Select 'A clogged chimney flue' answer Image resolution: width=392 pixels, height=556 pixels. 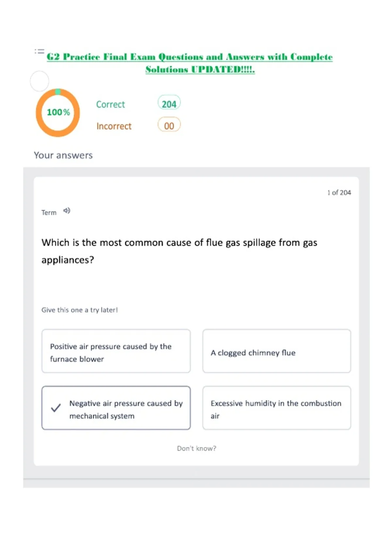(x=277, y=351)
